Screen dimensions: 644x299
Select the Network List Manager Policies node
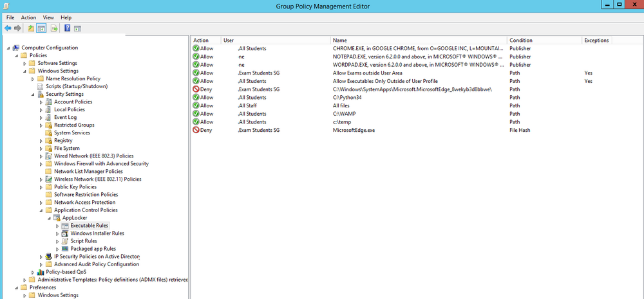[x=88, y=172]
